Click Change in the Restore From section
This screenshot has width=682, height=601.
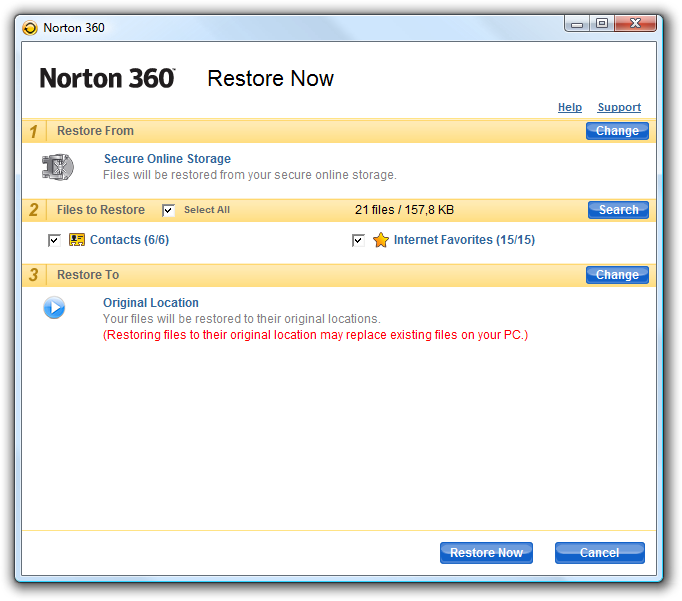coord(617,131)
